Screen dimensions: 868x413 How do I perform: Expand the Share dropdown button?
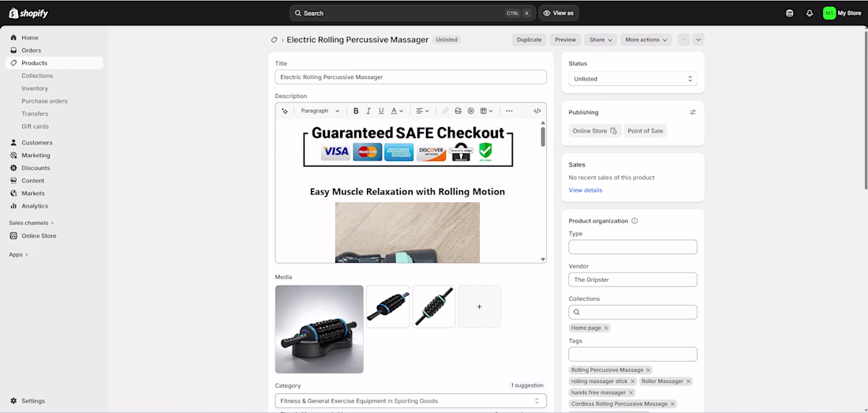pos(600,39)
